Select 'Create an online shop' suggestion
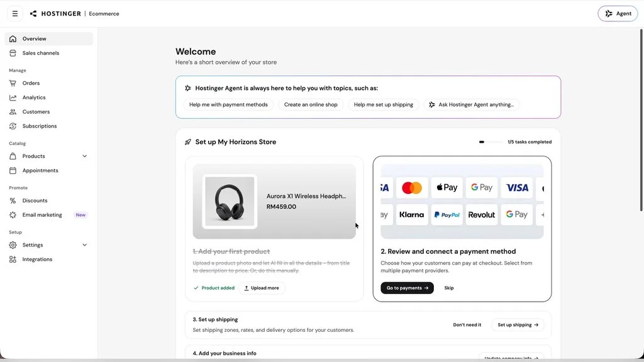 (311, 105)
